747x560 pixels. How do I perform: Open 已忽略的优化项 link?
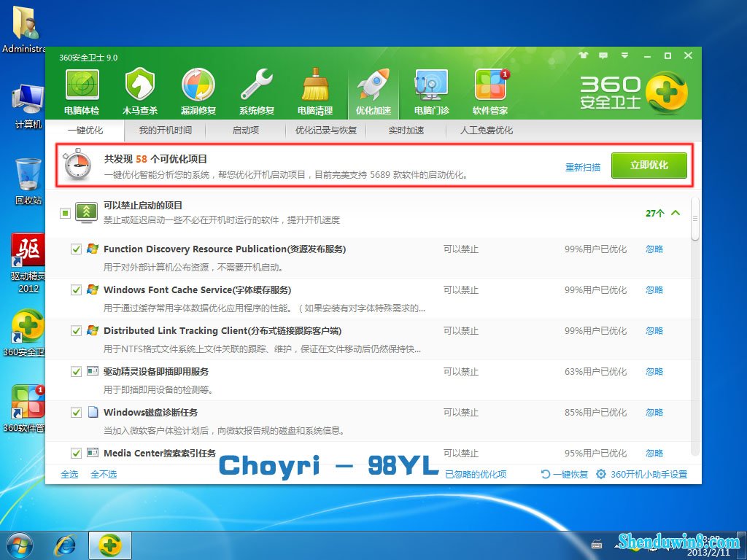(x=476, y=474)
